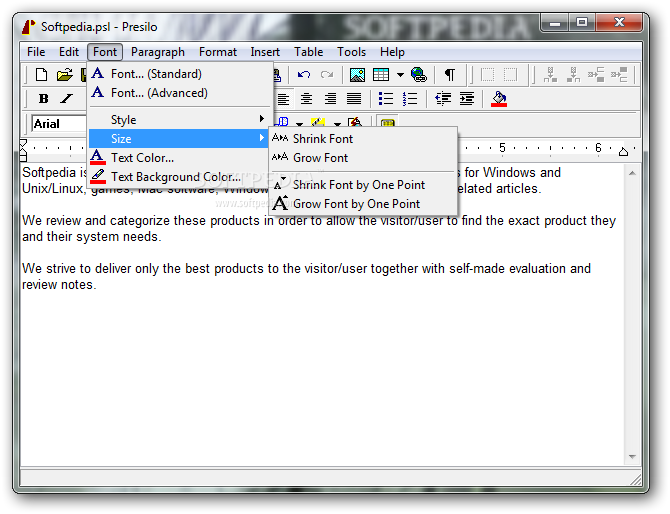670x514 pixels.
Task: Select Shrink Font in the Size submenu
Action: [x=363, y=138]
